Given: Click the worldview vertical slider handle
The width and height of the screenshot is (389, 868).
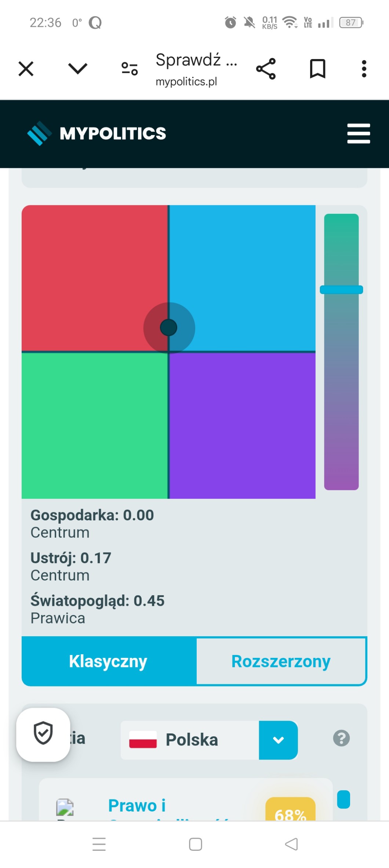Looking at the screenshot, I should pyautogui.click(x=341, y=290).
